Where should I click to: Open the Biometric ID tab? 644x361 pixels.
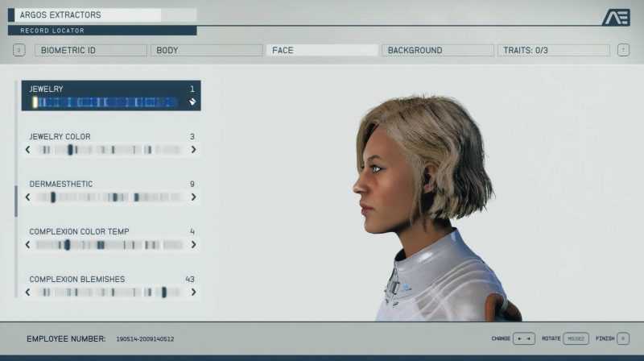[91, 50]
